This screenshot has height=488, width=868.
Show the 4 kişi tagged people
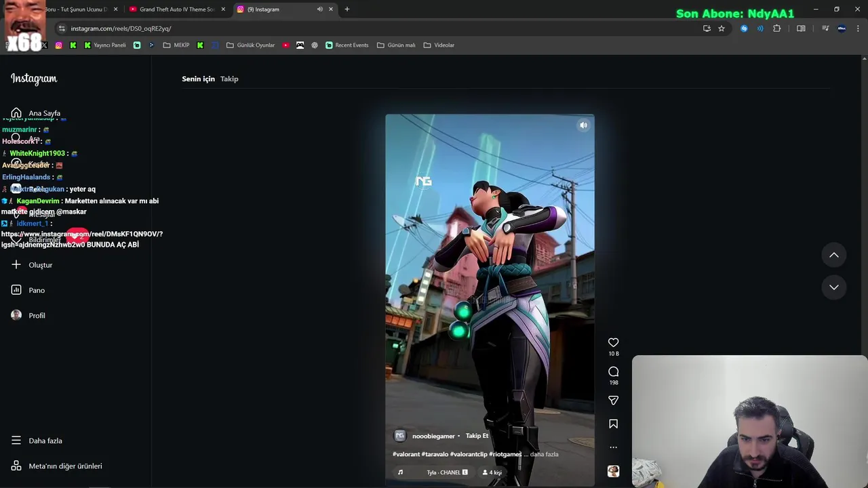click(492, 472)
